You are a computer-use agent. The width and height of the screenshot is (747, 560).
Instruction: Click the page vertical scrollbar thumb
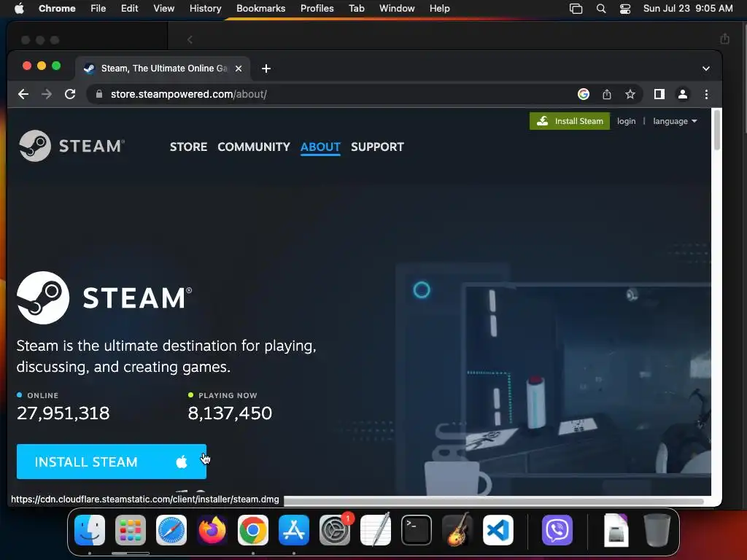pyautogui.click(x=717, y=131)
